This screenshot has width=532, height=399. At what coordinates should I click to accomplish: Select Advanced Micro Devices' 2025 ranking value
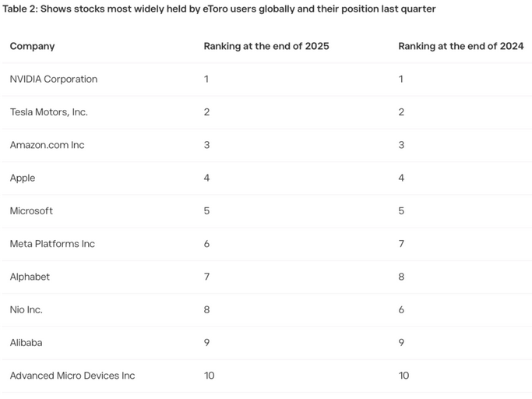pos(210,376)
